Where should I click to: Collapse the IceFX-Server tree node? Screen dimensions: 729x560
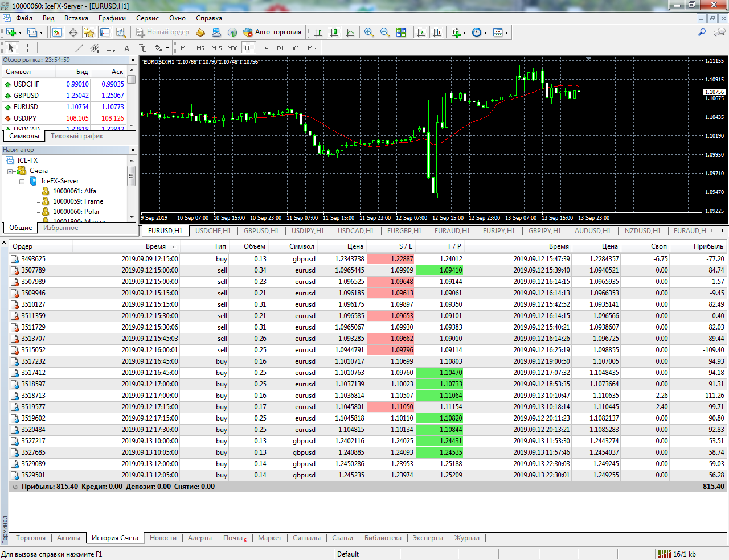[22, 182]
